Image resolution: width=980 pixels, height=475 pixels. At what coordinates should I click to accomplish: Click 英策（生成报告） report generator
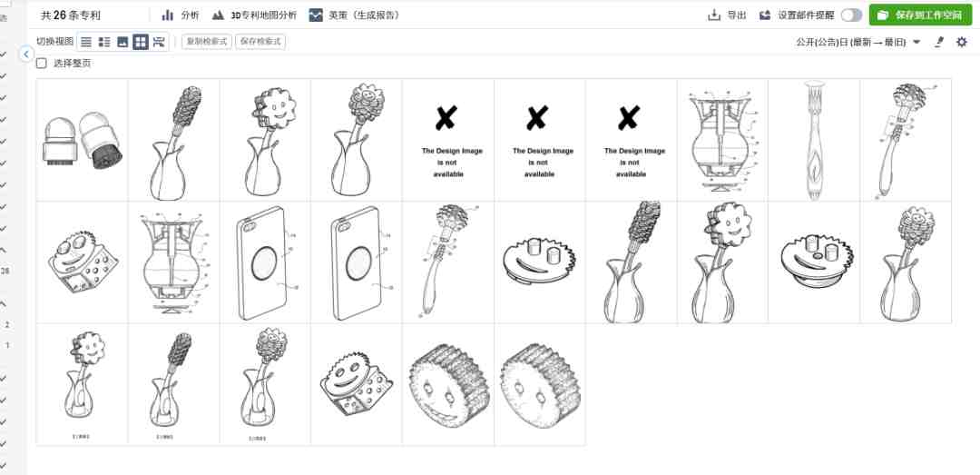coord(355,15)
